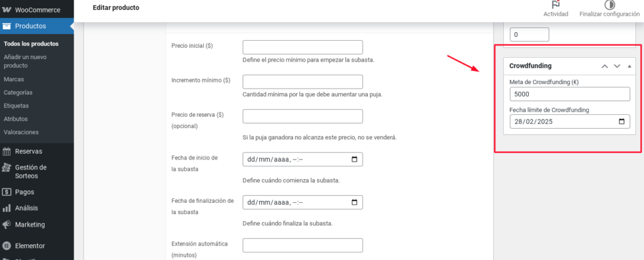Open Añadir un nuevo producto link

pos(25,61)
